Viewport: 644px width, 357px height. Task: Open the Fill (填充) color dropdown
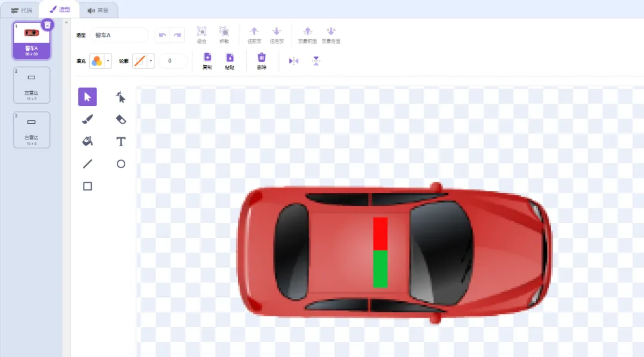click(108, 61)
